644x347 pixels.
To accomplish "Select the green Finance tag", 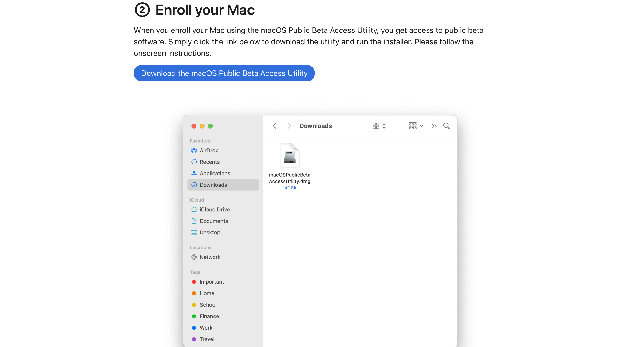I will click(223, 316).
